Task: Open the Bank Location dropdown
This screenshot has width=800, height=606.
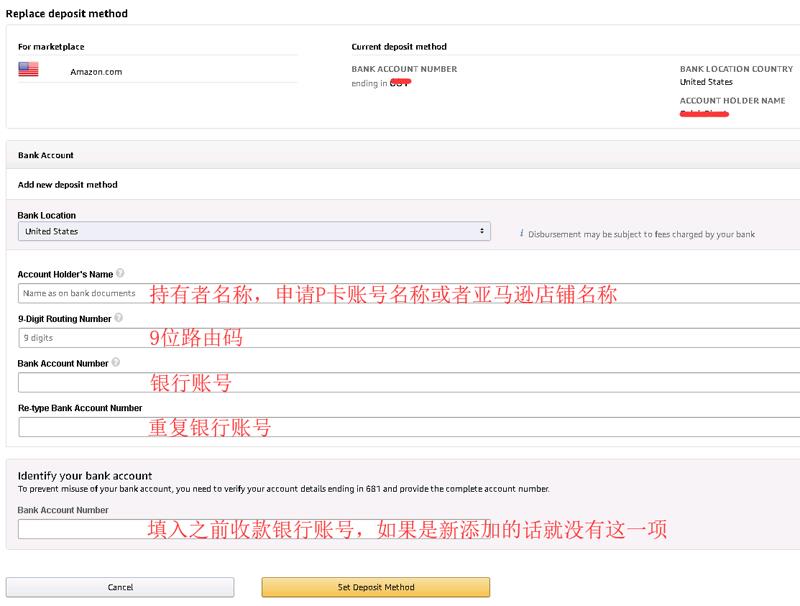Action: pyautogui.click(x=254, y=231)
